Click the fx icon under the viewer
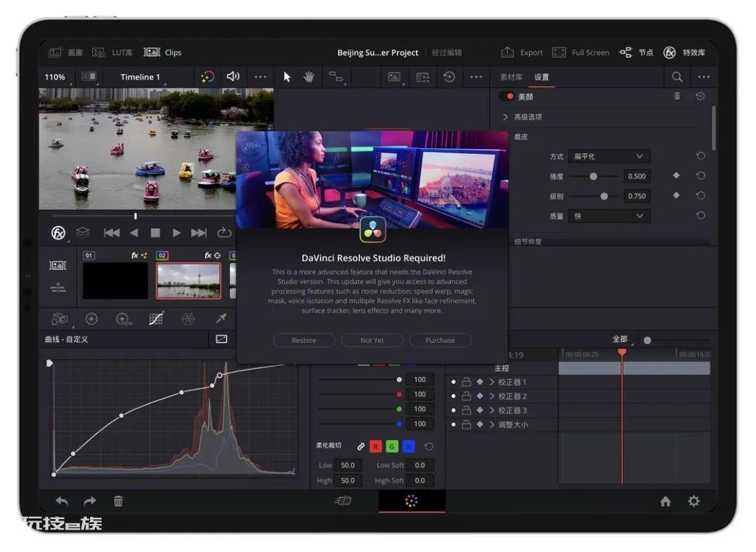 (x=58, y=233)
